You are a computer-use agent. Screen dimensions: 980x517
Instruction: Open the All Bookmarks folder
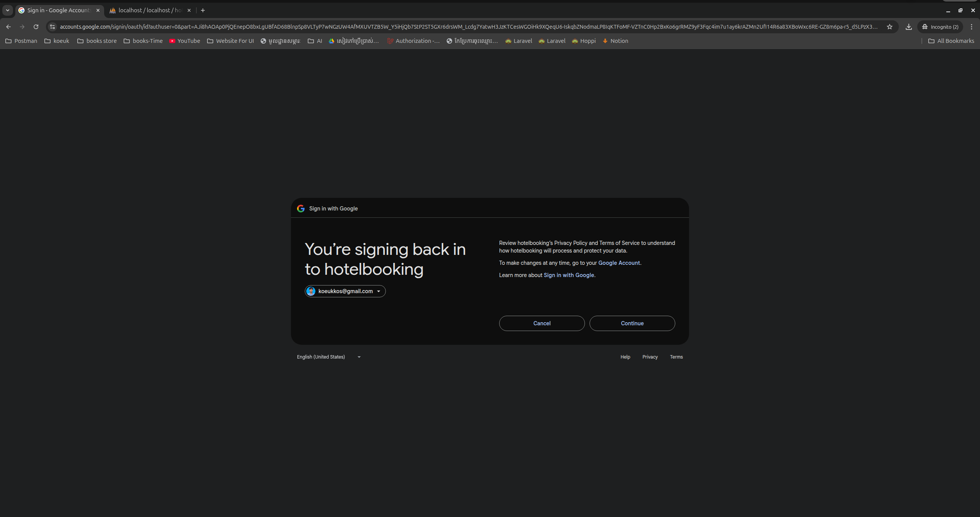tap(951, 41)
